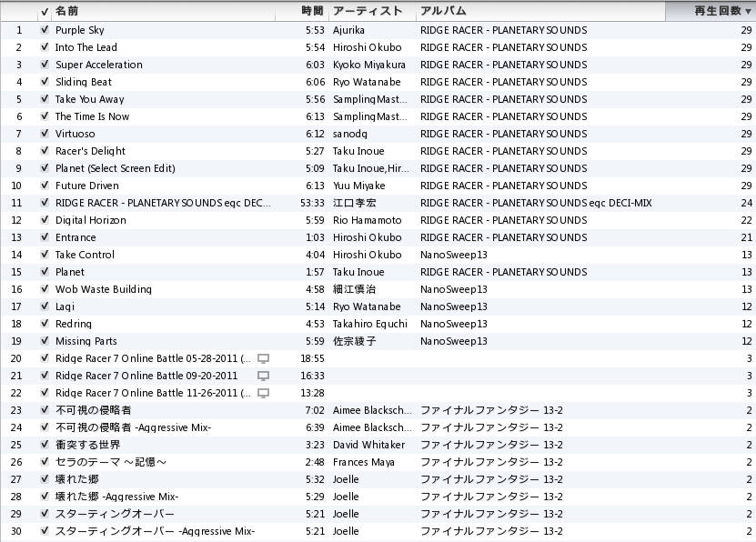The width and height of the screenshot is (756, 542).
Task: Click the duration 53:33
Action: coord(312,203)
